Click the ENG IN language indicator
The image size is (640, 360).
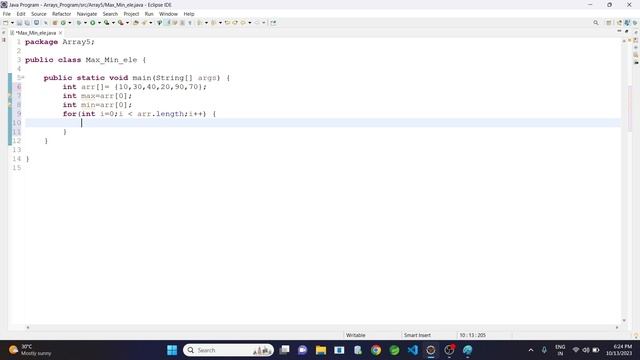pyautogui.click(x=560, y=350)
